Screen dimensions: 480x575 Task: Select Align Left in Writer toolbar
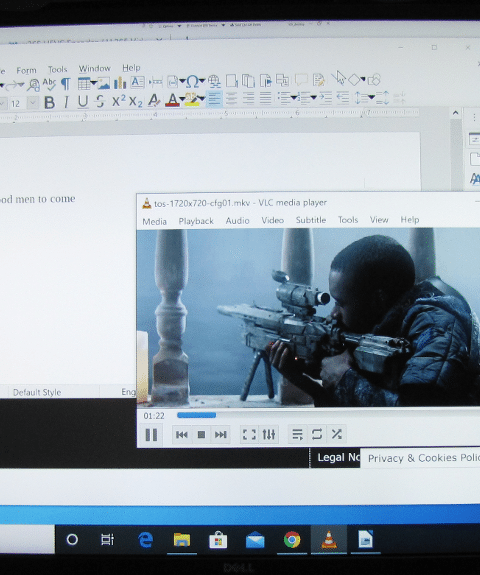click(214, 99)
